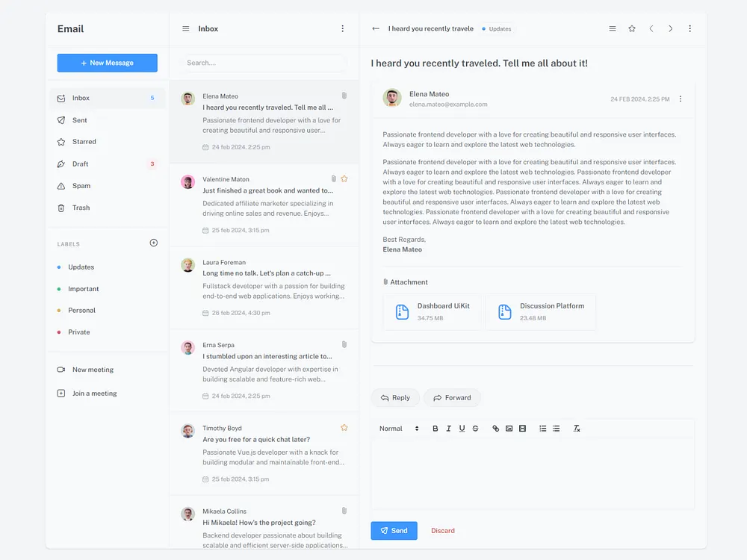Clear formatting with the Tx icon
The width and height of the screenshot is (747, 560).
point(576,428)
